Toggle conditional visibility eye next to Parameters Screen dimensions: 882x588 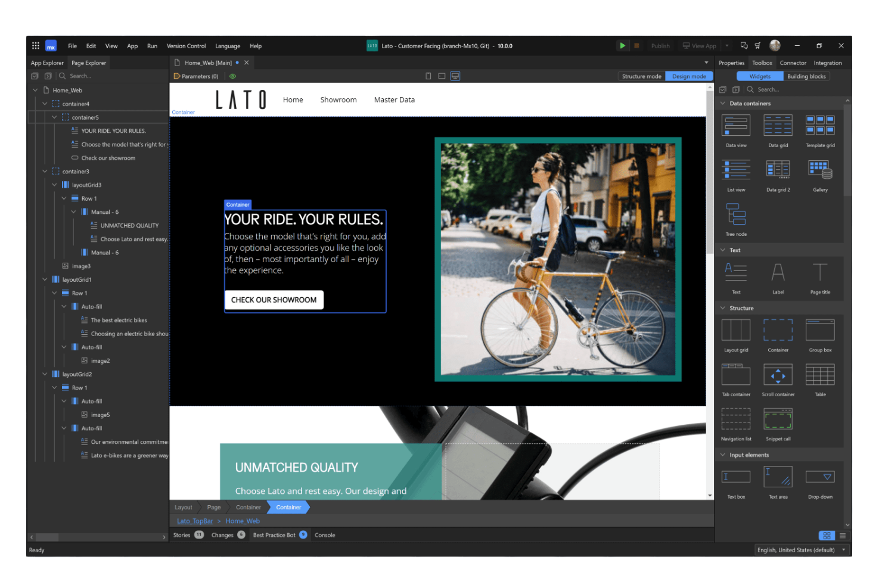[x=232, y=76]
